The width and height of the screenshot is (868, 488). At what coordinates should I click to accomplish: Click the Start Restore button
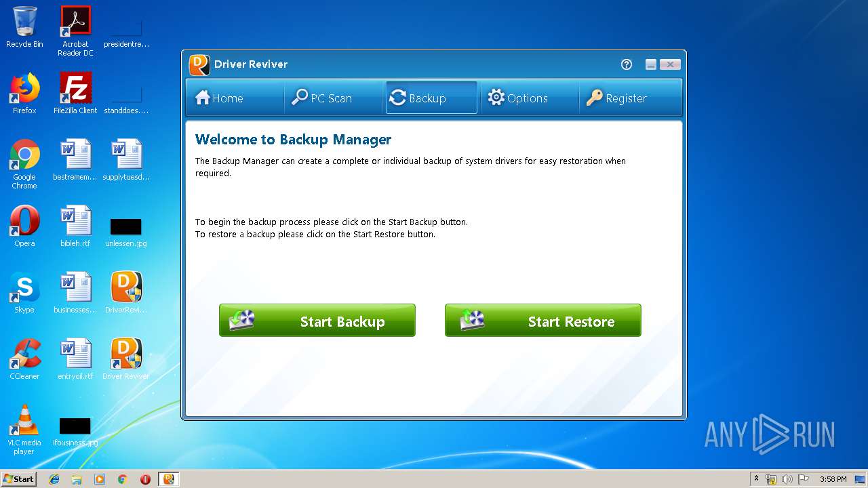542,321
